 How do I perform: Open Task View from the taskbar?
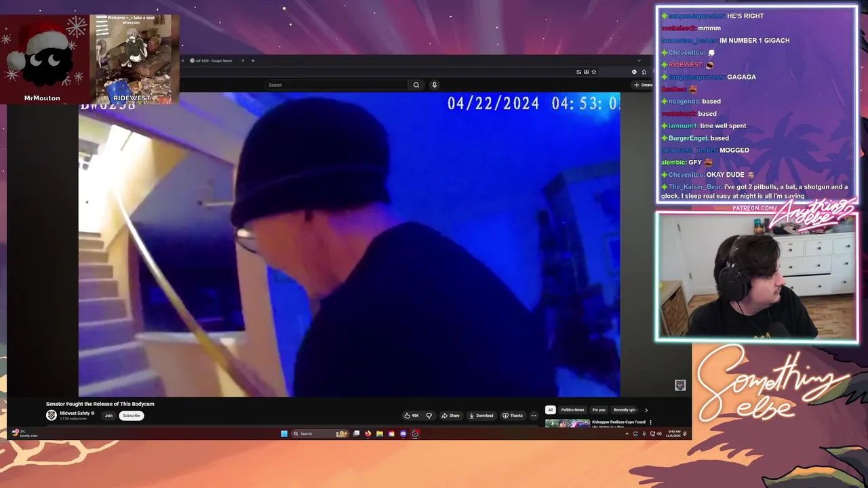pos(356,434)
